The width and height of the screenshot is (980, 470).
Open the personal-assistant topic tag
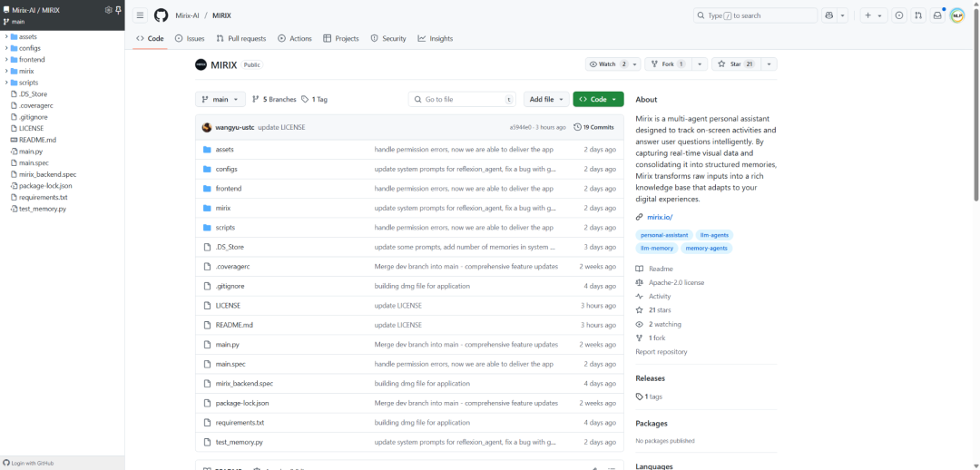pyautogui.click(x=664, y=235)
